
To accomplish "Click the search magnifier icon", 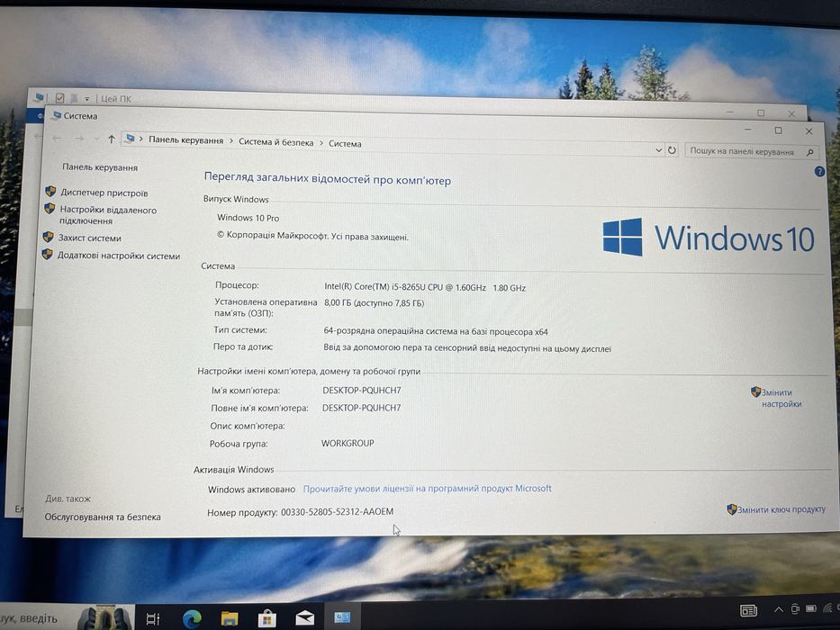I will click(x=810, y=153).
